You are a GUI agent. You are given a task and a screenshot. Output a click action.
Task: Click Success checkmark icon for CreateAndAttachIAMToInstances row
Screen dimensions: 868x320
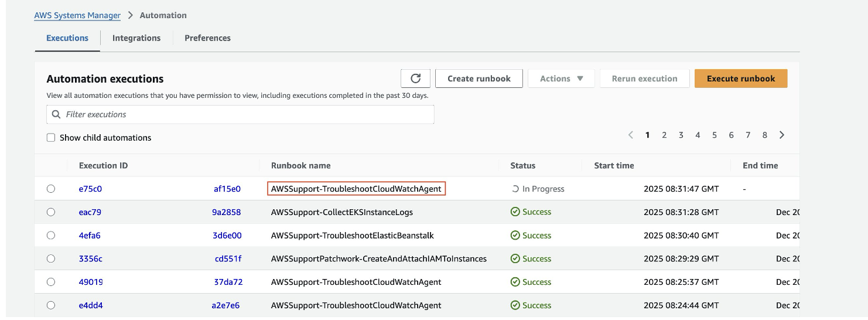pyautogui.click(x=515, y=258)
